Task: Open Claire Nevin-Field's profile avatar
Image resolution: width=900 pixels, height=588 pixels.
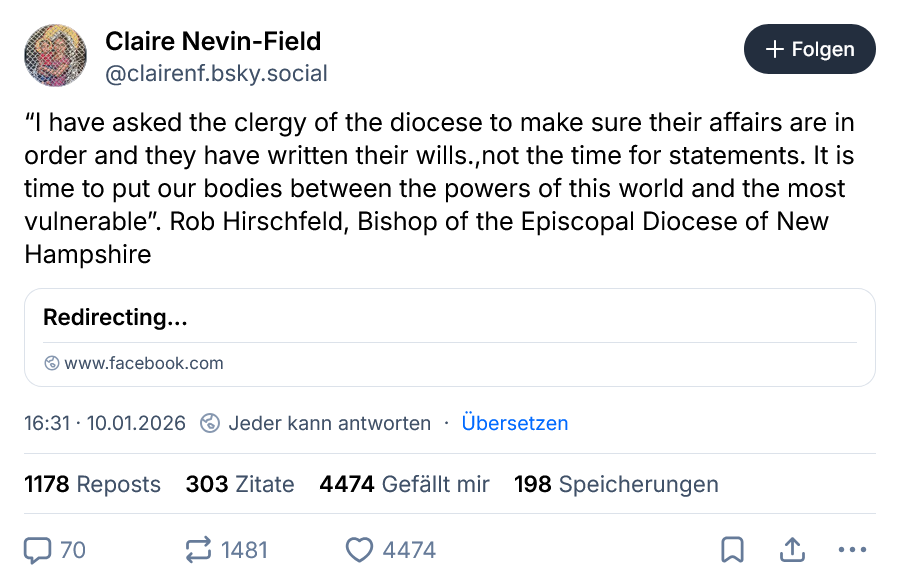Action: 55,56
